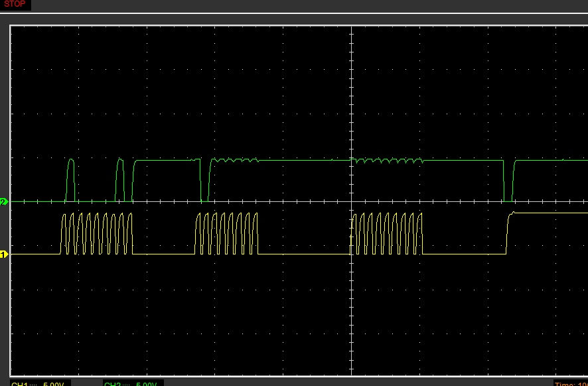
Task: Click the top center graticule tick mark
Action: coord(350,28)
